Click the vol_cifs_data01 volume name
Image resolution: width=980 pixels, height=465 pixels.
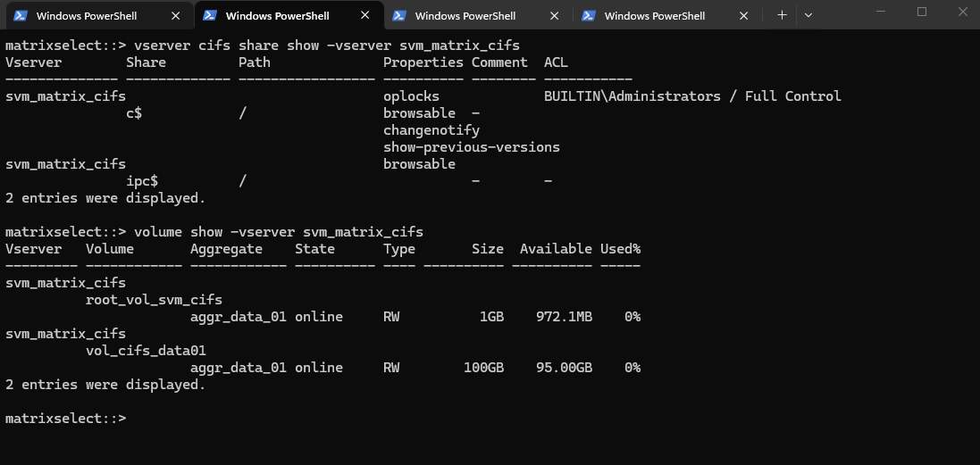coord(146,351)
